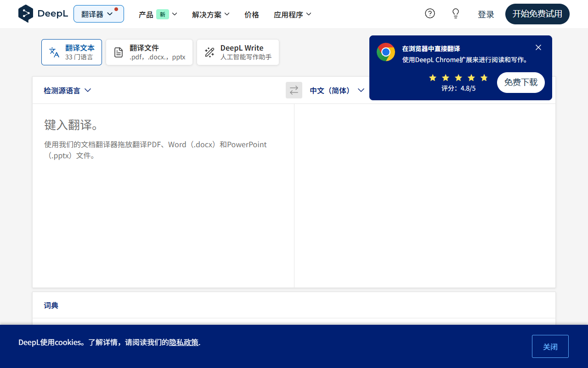Click 关闭 on the cookie banner
This screenshot has width=588, height=368.
[550, 346]
